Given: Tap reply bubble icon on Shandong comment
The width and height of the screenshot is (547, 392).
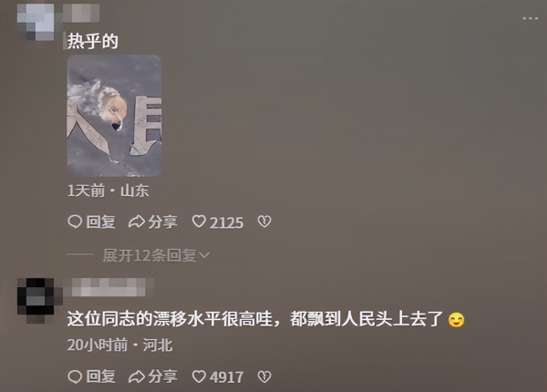Looking at the screenshot, I should pos(75,222).
